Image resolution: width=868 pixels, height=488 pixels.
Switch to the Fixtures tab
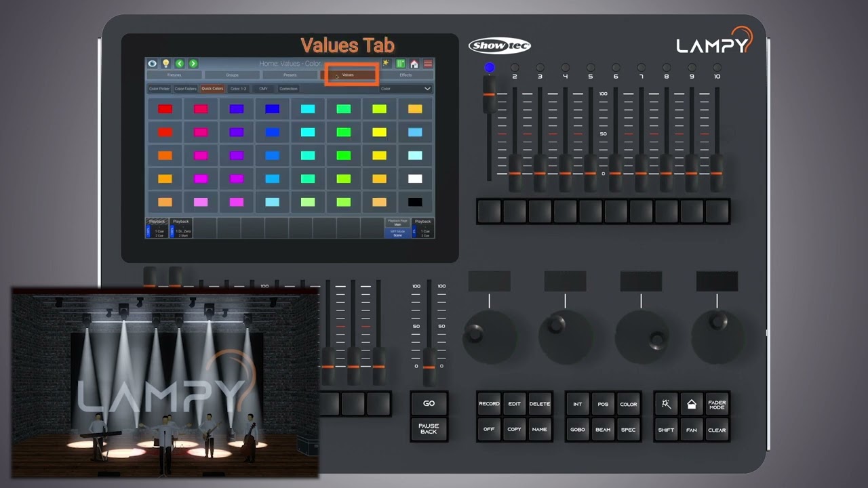pyautogui.click(x=174, y=75)
